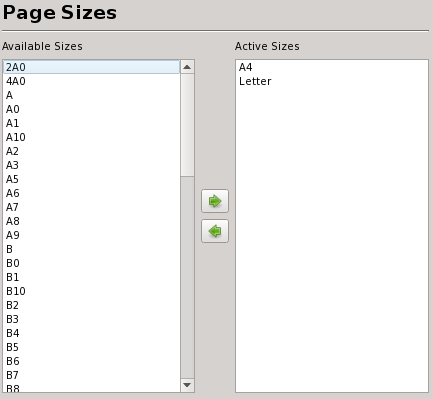Select the A5 page size entry

pyautogui.click(x=91, y=179)
